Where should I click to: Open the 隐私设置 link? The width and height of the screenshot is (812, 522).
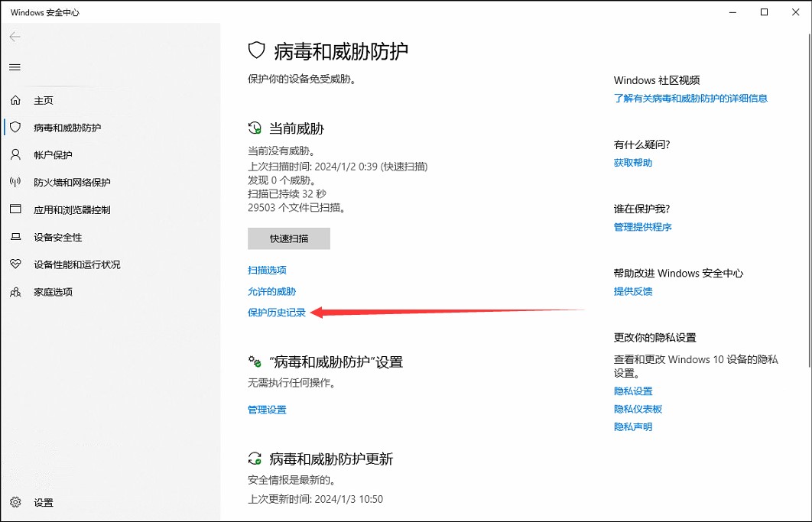(633, 391)
